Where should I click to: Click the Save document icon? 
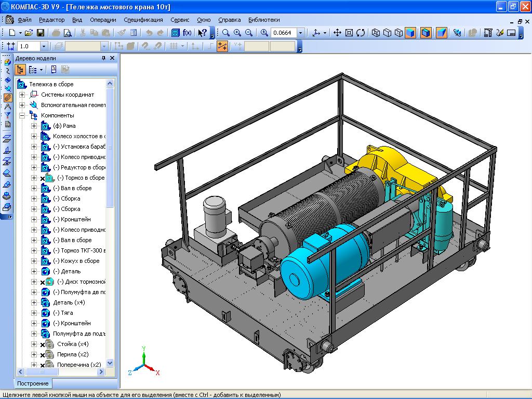(x=40, y=33)
